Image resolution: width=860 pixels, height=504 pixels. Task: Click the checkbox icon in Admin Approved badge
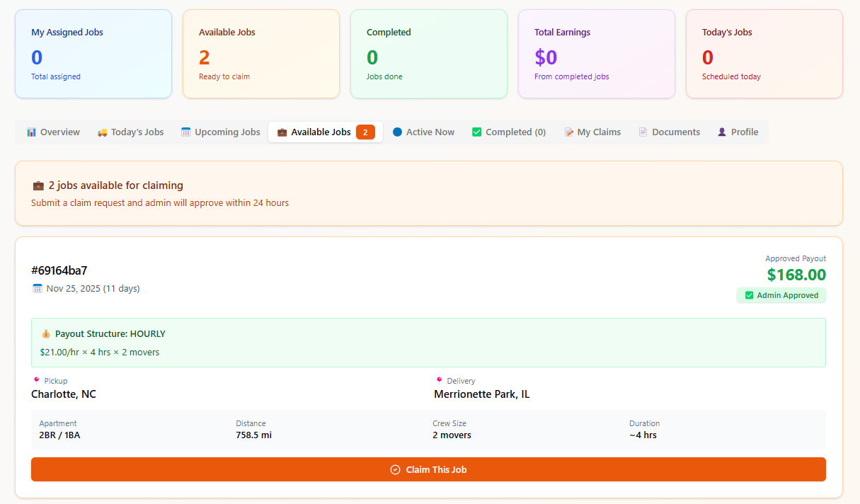click(x=749, y=296)
